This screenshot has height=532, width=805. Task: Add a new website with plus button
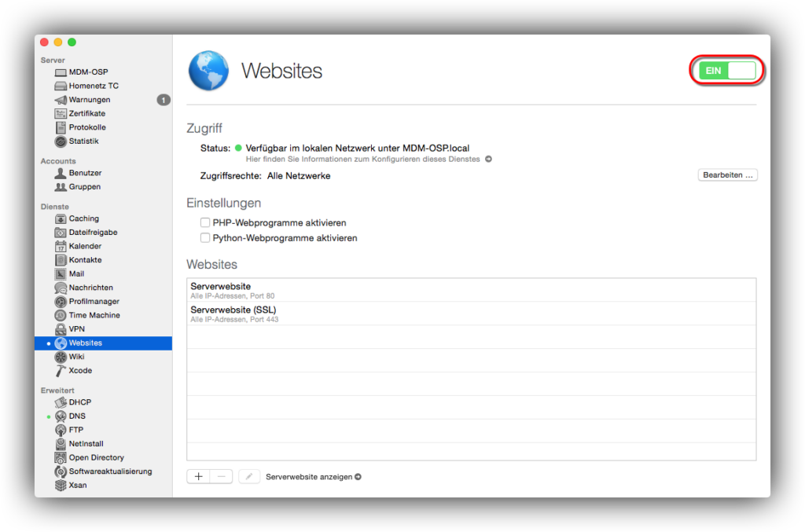pyautogui.click(x=198, y=476)
